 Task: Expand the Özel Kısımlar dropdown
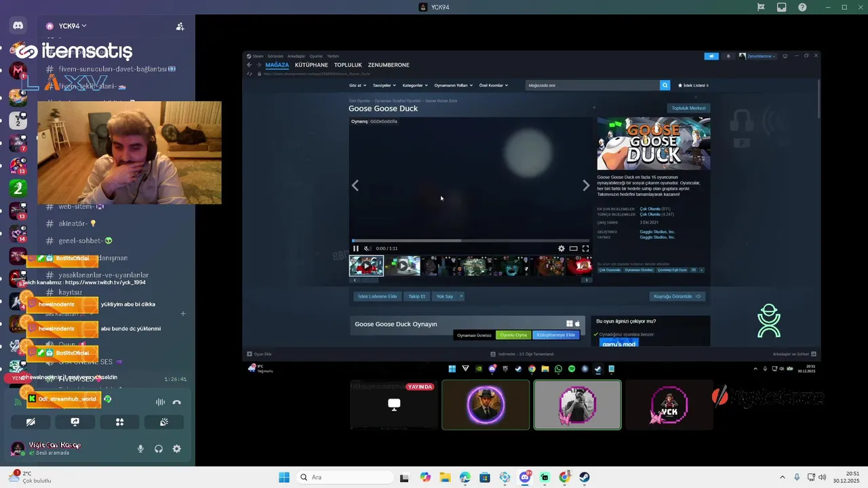tap(494, 85)
